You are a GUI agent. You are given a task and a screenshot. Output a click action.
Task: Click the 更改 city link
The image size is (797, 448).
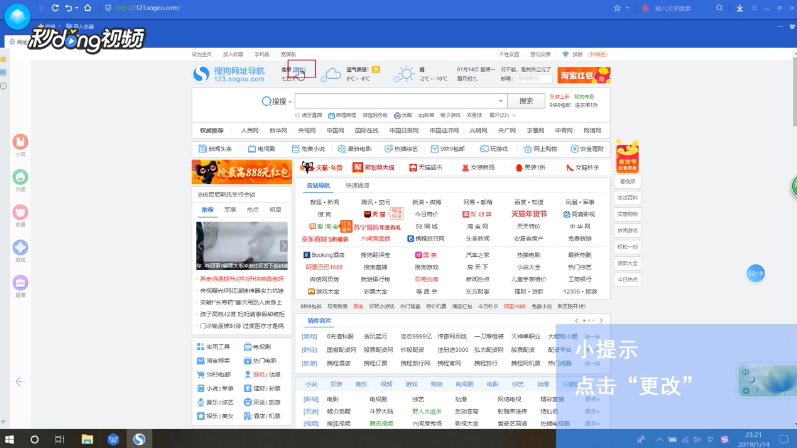(299, 70)
